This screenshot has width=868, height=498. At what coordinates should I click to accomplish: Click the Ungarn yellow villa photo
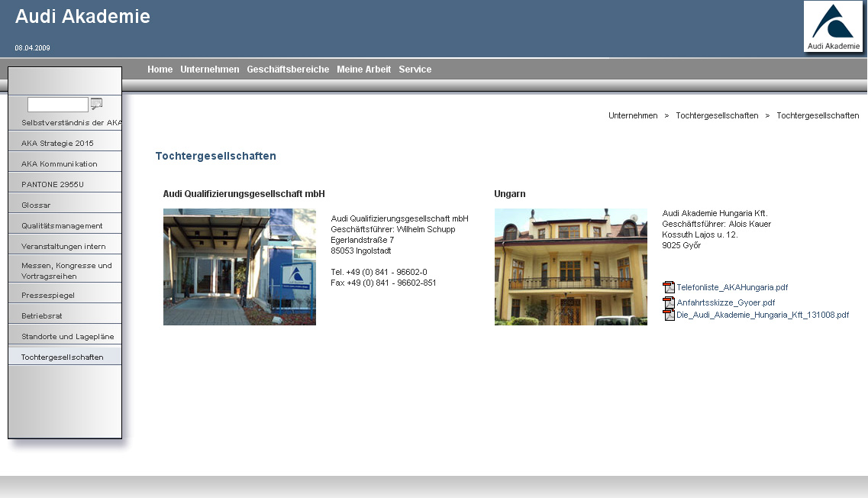tap(571, 267)
